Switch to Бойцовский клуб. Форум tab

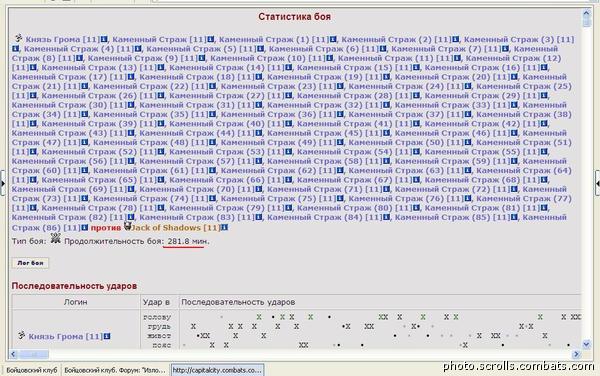tap(115, 370)
